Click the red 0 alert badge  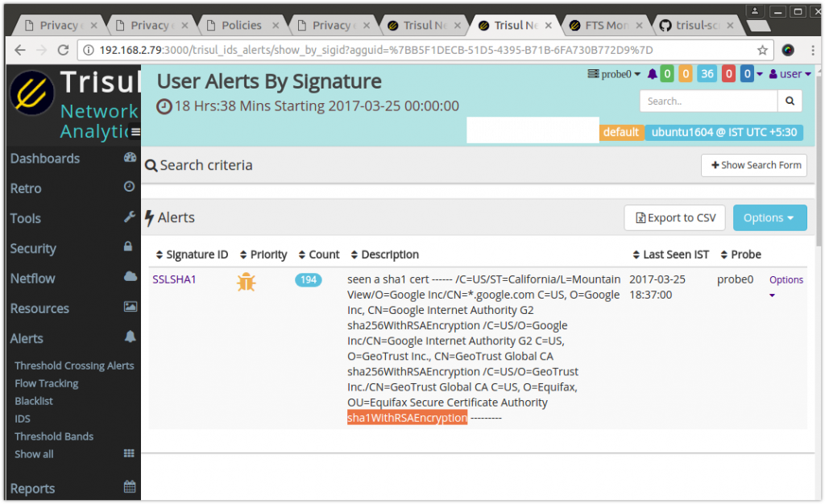pos(728,74)
